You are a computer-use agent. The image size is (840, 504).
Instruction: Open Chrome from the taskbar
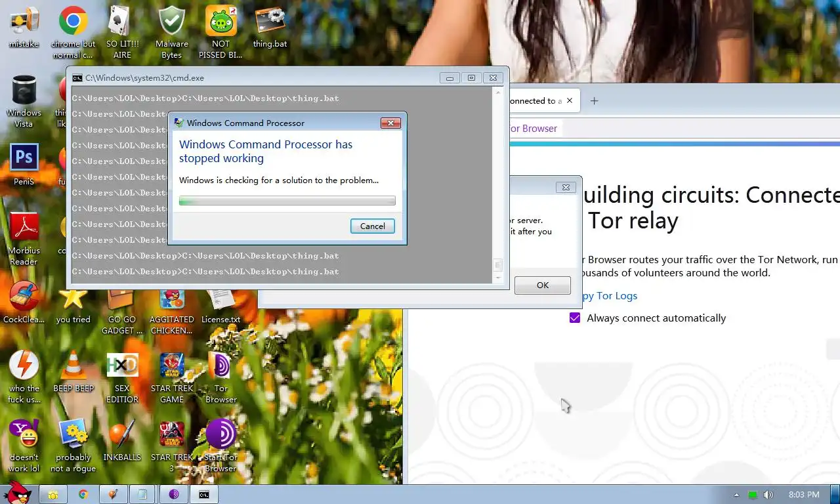coord(83,494)
